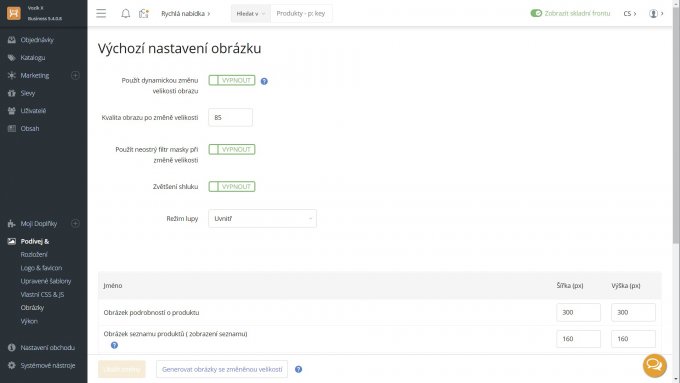
Task: Open the Rychlá nabídka link
Action: [x=186, y=13]
